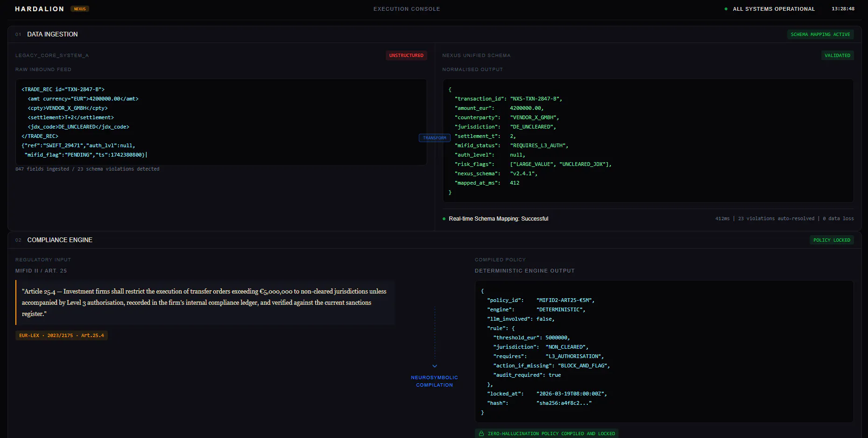Click the TRANSFORM button between panels
The height and width of the screenshot is (438, 868).
coord(435,138)
